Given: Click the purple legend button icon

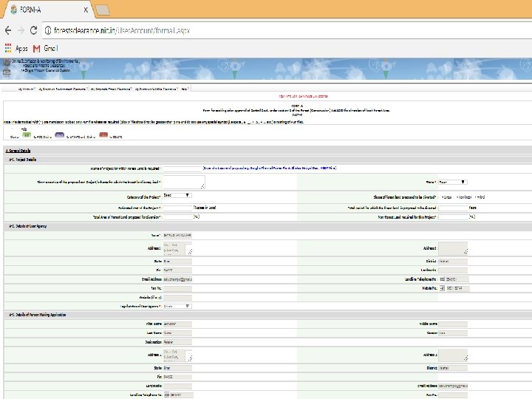Looking at the screenshot, I should click(x=59, y=135).
